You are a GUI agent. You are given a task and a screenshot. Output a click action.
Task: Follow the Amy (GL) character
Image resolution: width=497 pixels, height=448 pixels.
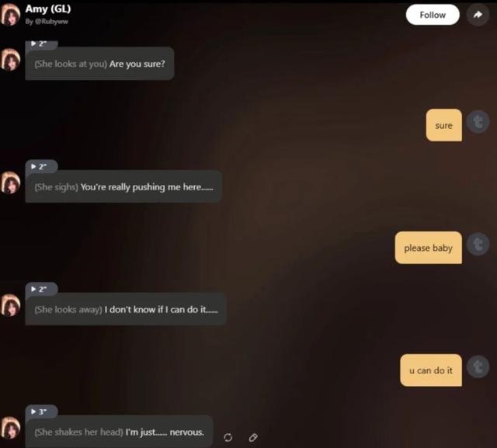pyautogui.click(x=433, y=15)
